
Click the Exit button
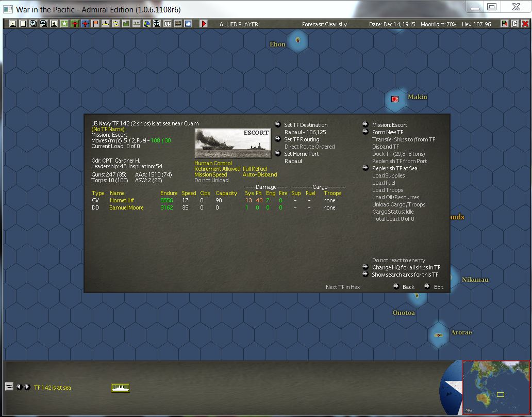click(x=438, y=287)
